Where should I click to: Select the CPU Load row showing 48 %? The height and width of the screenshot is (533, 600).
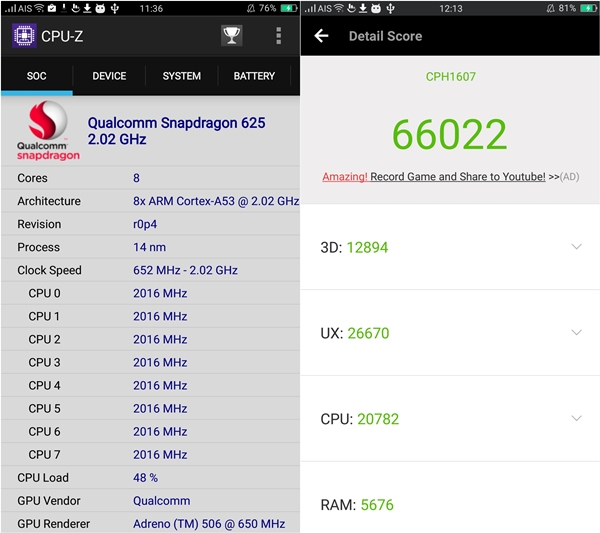tap(150, 478)
